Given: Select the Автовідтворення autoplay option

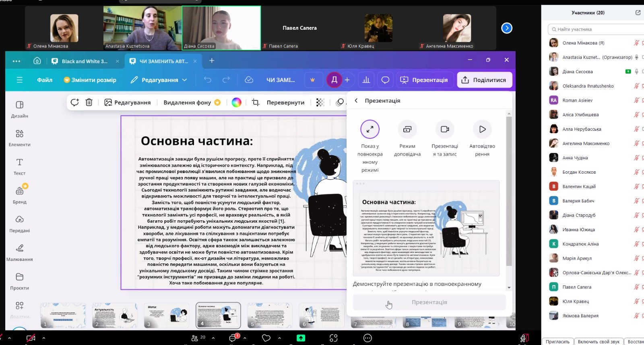Looking at the screenshot, I should pyautogui.click(x=482, y=129).
